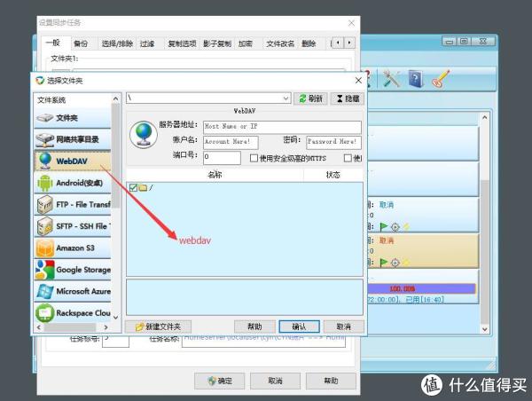
Task: Click orange 取消 link in highlighted row
Action: coord(387,240)
